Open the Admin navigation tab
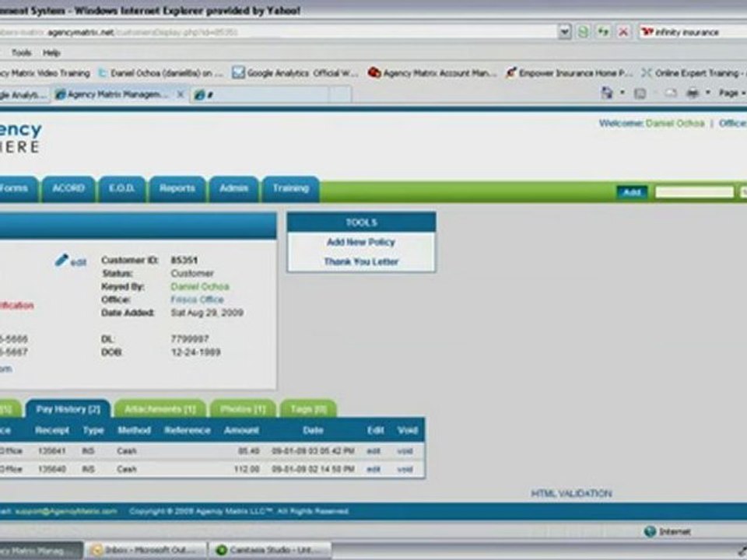 click(x=234, y=188)
